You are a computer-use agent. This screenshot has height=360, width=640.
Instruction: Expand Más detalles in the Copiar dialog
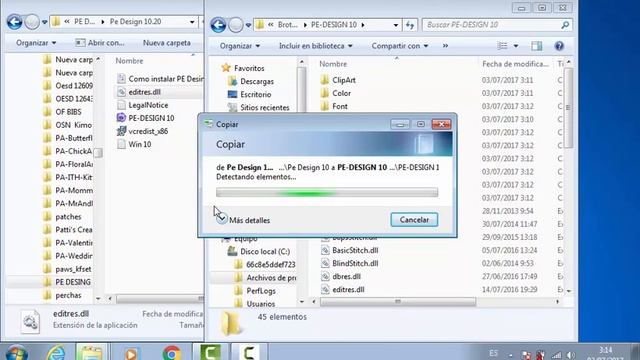(x=244, y=220)
